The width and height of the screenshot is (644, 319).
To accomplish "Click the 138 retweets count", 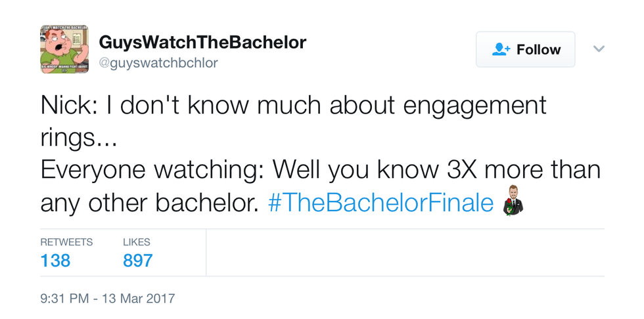I will click(55, 261).
